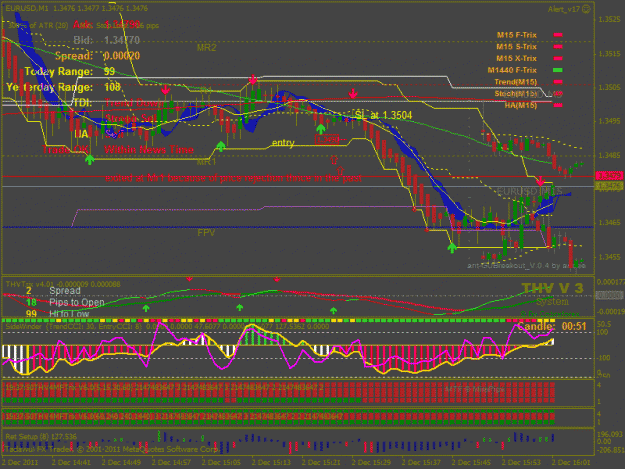Click the MR1 pivot level label

(206, 162)
